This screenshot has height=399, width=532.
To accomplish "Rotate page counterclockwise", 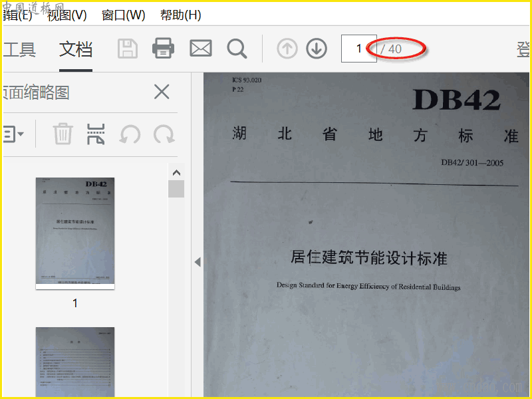I will click(130, 134).
